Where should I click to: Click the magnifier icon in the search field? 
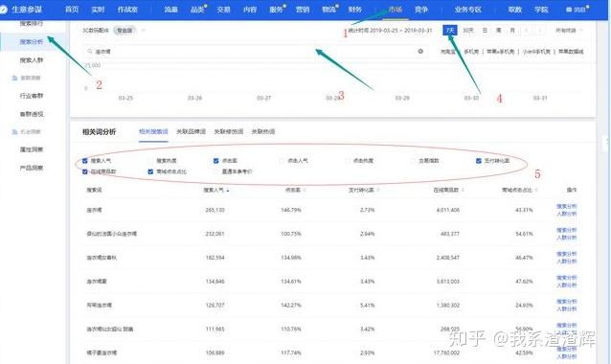(90, 52)
